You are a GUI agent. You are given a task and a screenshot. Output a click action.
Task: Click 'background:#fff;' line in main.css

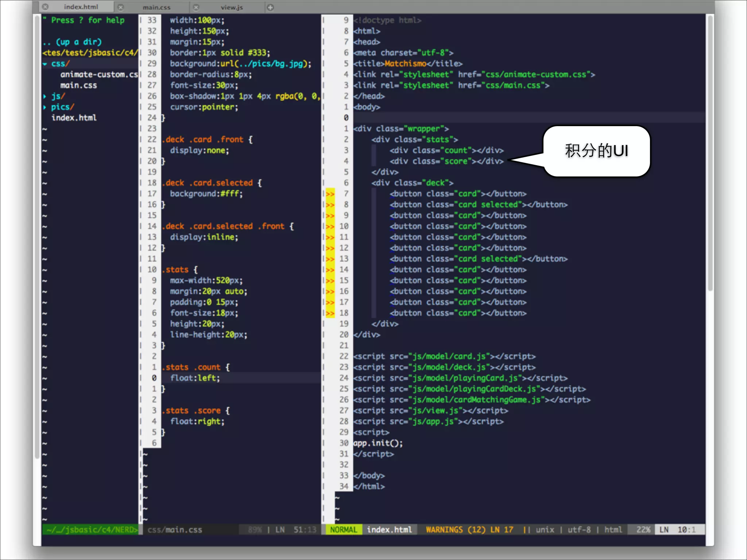tap(206, 194)
